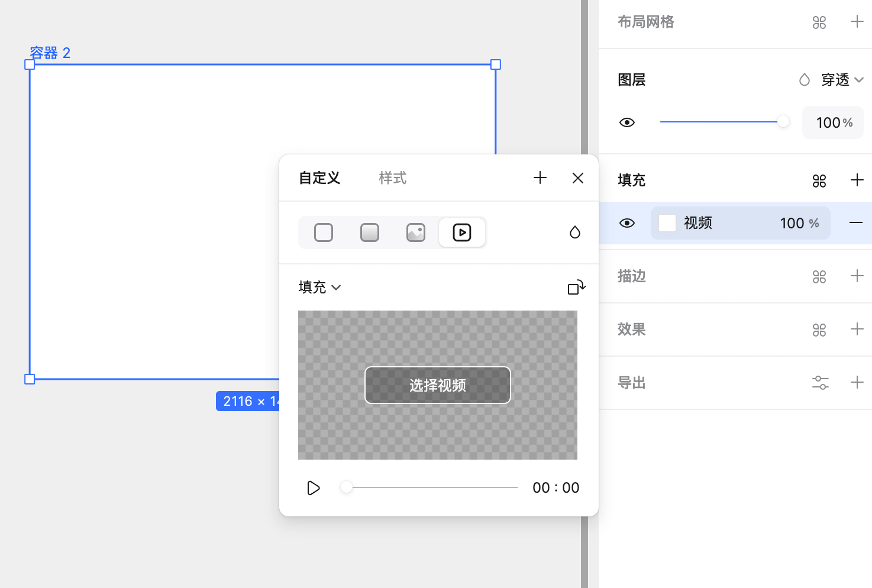The width and height of the screenshot is (872, 588).
Task: Add a new style with plus icon in popup
Action: [540, 178]
